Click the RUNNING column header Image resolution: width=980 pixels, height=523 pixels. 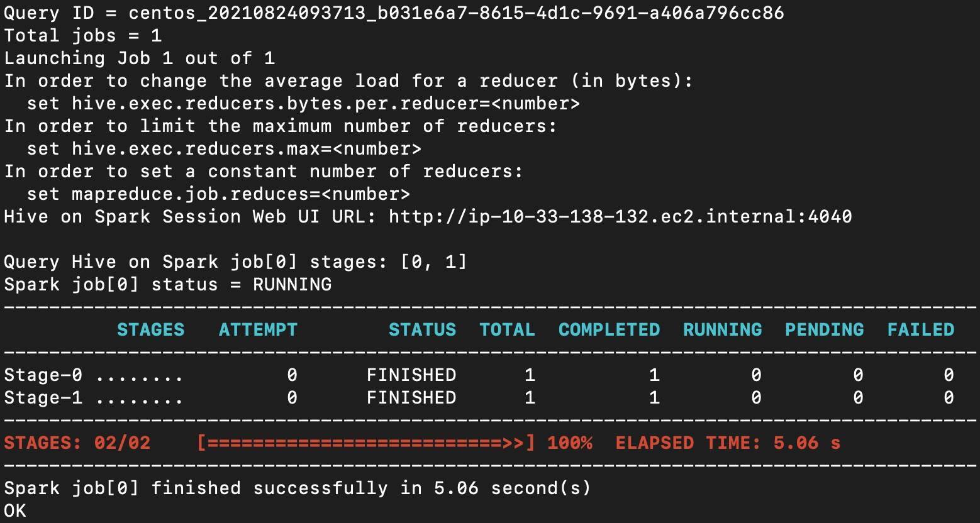(722, 330)
